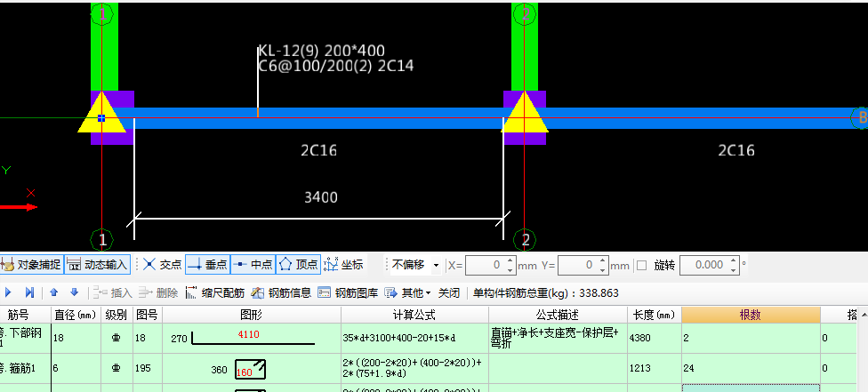
Task: Open 钢筋图库 rebar shape library
Action: click(x=348, y=293)
